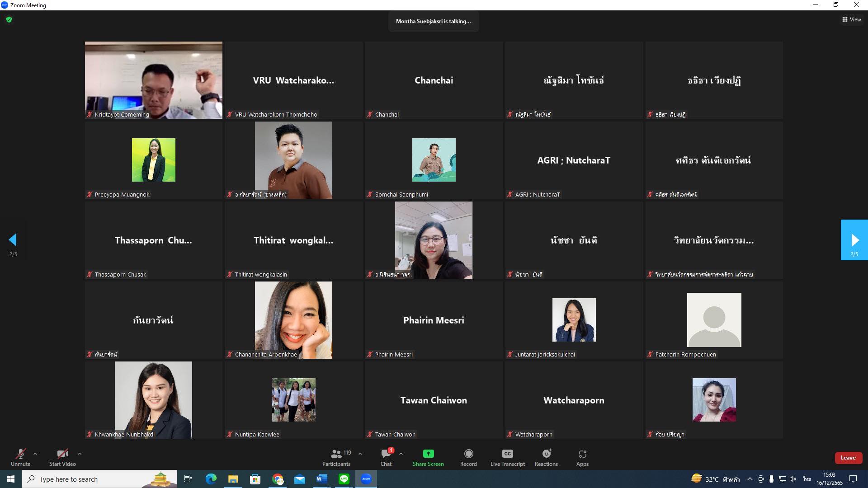The image size is (868, 488).
Task: Toggle the taskbar speaker volume icon
Action: [793, 479]
